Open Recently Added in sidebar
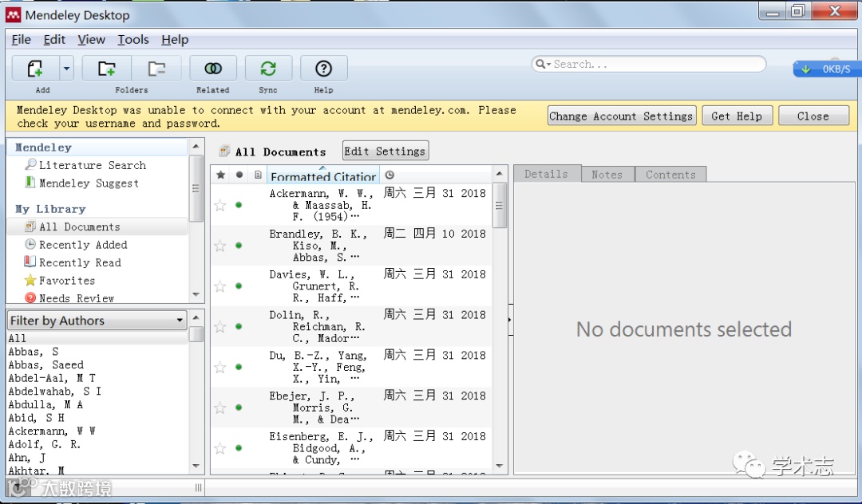This screenshot has height=504, width=862. pos(83,245)
